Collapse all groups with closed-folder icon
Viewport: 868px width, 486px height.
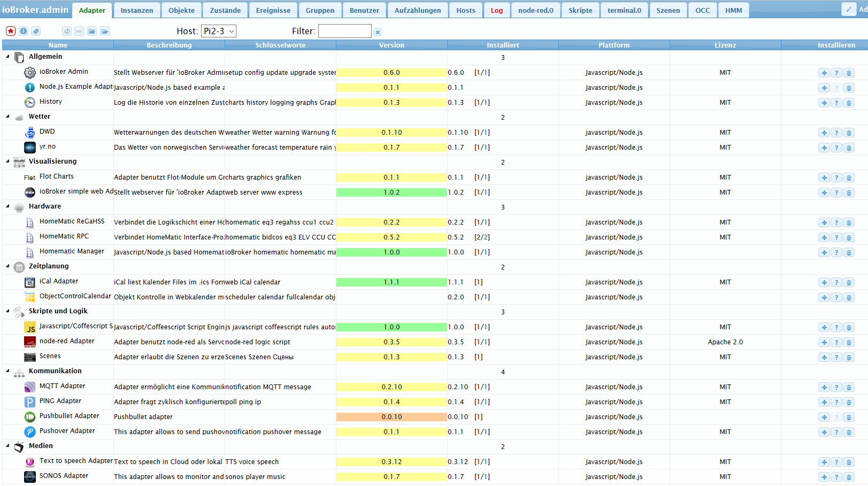(92, 31)
